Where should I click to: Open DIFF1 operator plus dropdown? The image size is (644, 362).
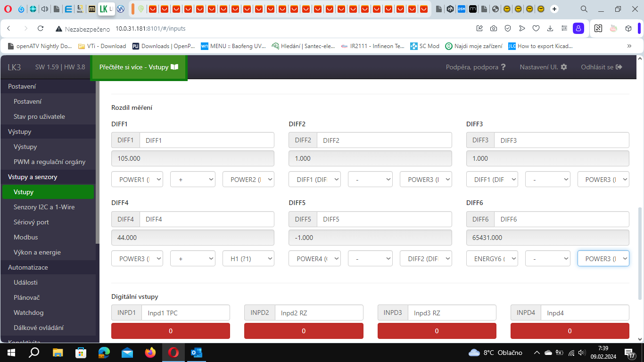pyautogui.click(x=193, y=179)
